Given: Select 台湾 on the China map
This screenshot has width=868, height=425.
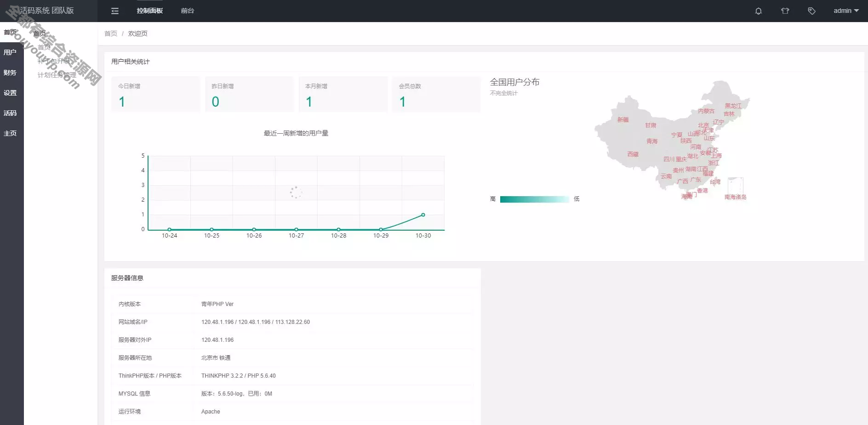Looking at the screenshot, I should (x=715, y=182).
